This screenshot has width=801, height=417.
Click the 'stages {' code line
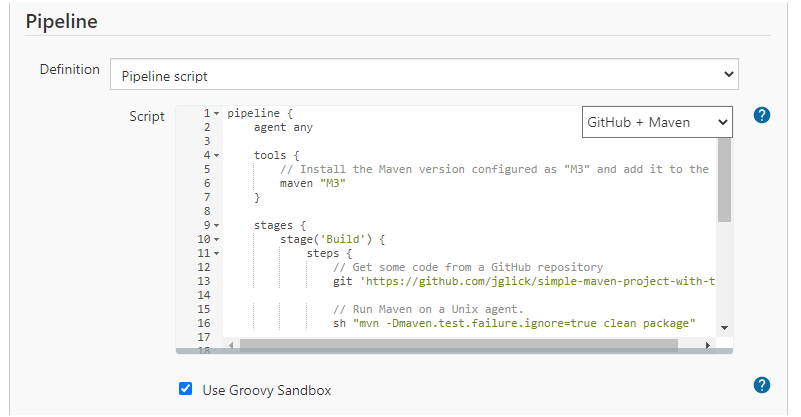tap(279, 225)
